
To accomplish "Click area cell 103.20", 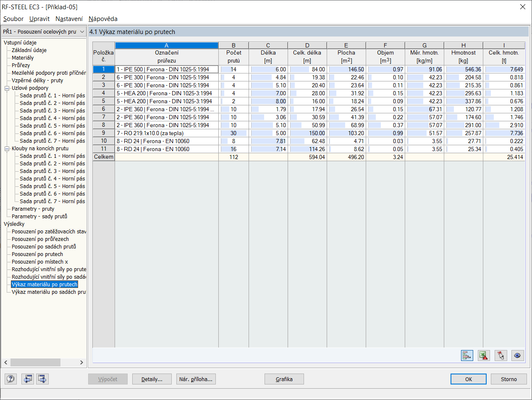I will [x=346, y=133].
